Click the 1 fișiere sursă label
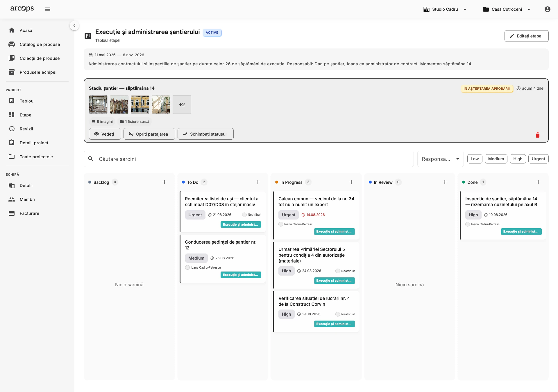This screenshot has width=558, height=392. [135, 121]
